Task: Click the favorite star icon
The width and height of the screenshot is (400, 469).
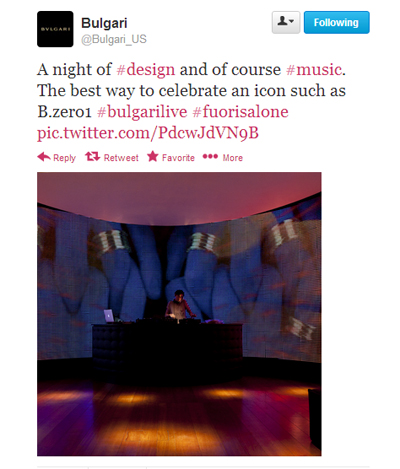Action: [x=153, y=156]
